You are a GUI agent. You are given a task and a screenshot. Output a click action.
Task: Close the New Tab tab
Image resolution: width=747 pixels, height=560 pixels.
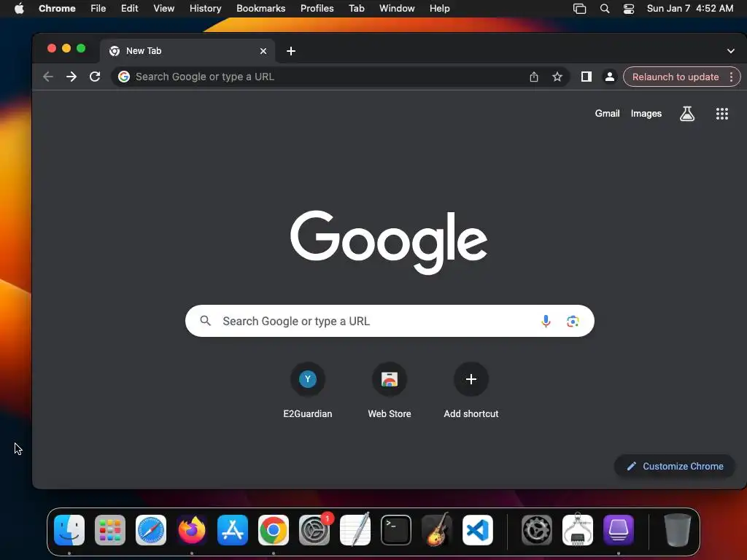pyautogui.click(x=263, y=51)
